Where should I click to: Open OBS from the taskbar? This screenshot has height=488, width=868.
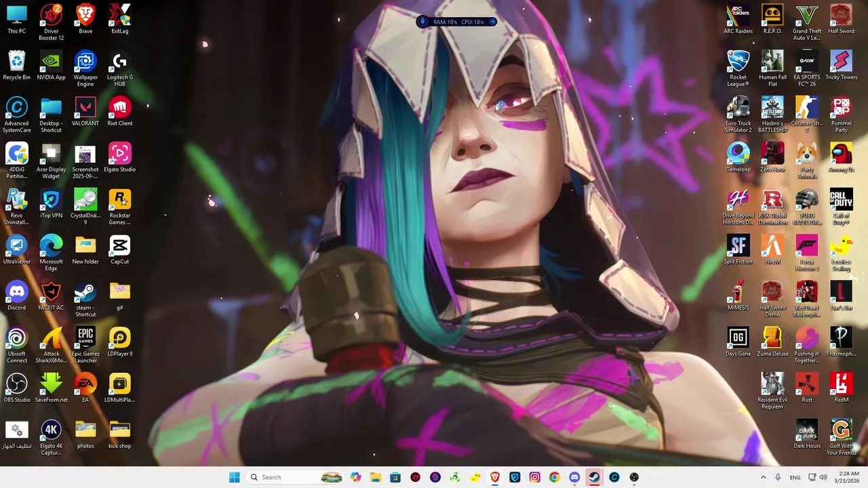634,477
